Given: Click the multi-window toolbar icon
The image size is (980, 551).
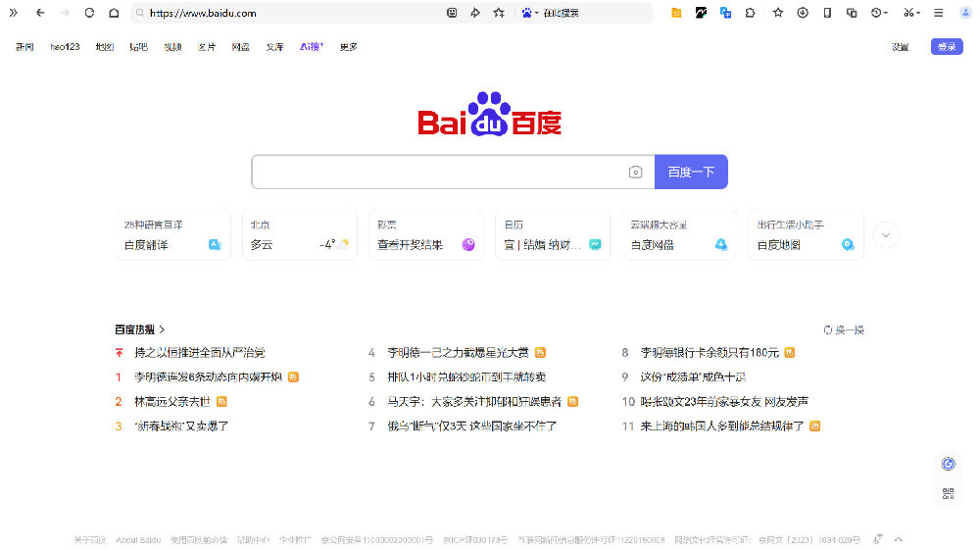Looking at the screenshot, I should (852, 13).
